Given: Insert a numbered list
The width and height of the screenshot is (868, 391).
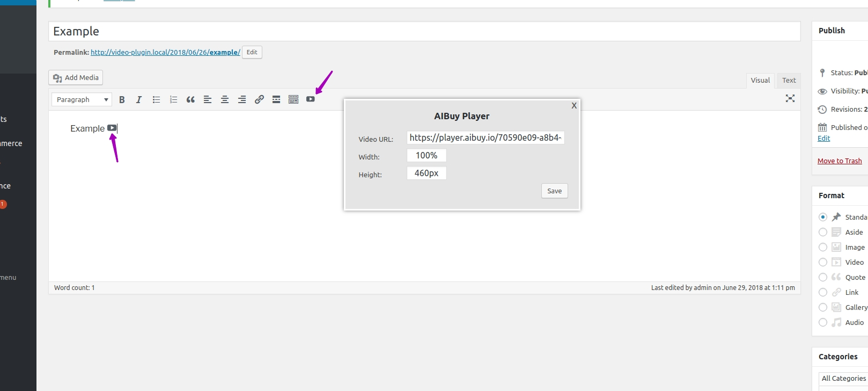Looking at the screenshot, I should click(x=173, y=99).
